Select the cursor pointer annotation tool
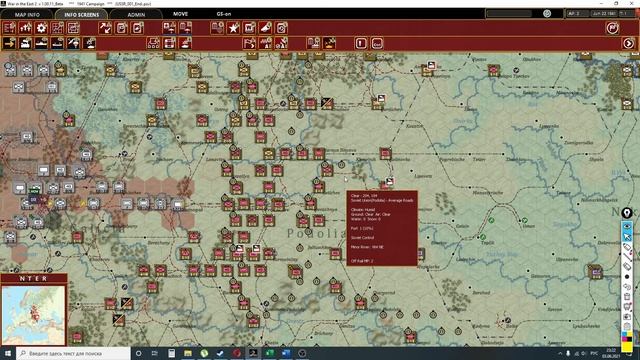640x360 pixels. [x=627, y=237]
